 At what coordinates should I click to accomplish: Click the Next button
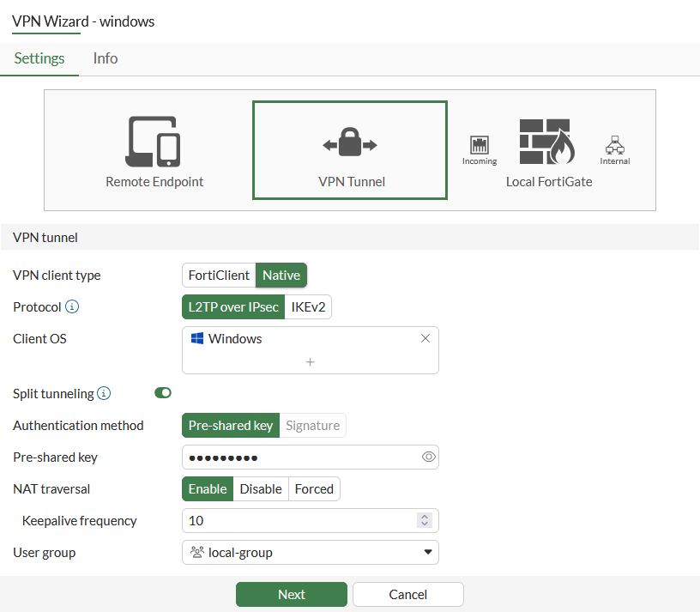[292, 594]
